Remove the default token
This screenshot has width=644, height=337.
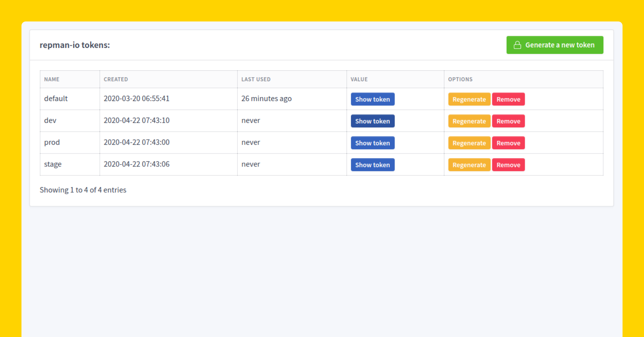coord(508,99)
